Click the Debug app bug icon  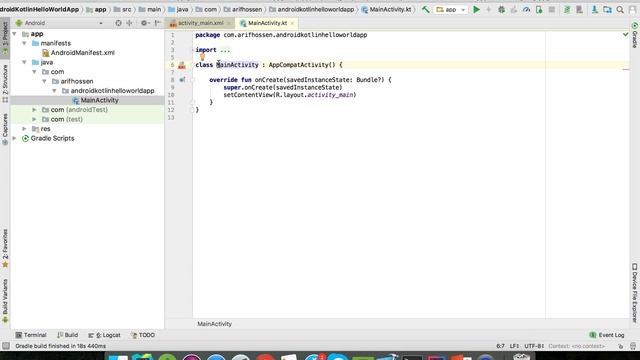[x=501, y=9]
